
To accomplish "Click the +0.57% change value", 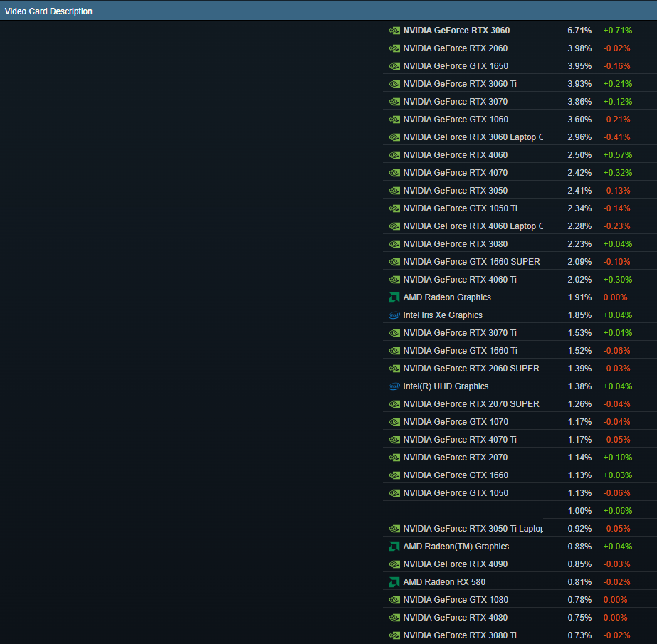I will tap(618, 155).
